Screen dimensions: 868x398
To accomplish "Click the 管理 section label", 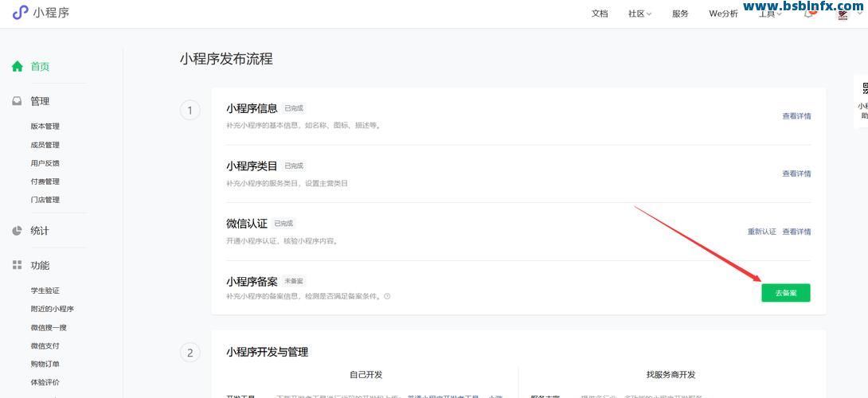I will pyautogui.click(x=40, y=101).
